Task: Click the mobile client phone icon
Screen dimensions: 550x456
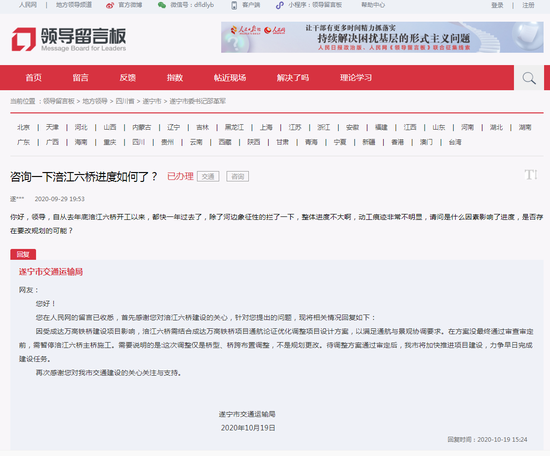Action: pos(234,5)
